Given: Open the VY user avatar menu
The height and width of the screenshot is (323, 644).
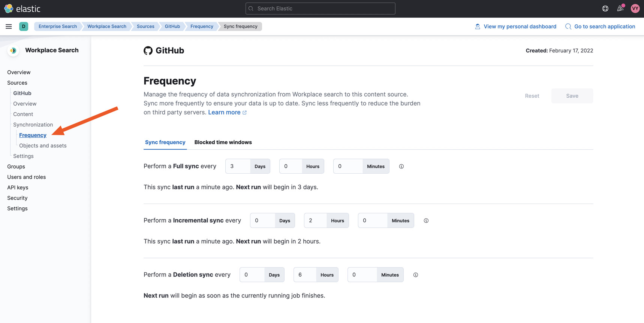Looking at the screenshot, I should pos(635,8).
